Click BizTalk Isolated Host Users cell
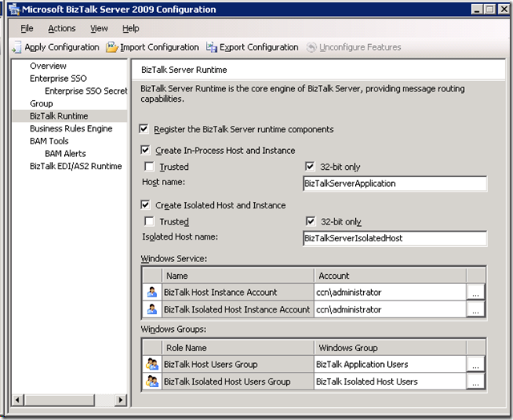 point(390,382)
